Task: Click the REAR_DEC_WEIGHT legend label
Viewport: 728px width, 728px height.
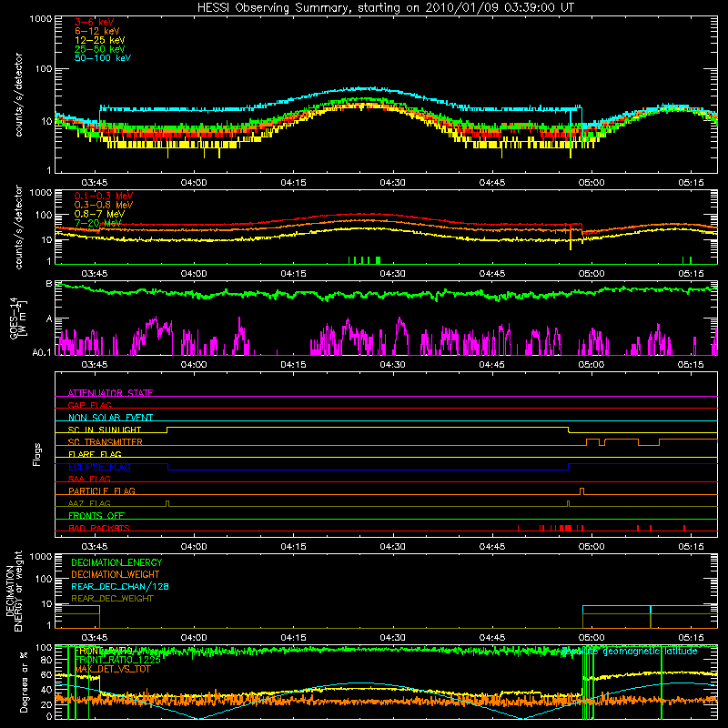Action: click(x=112, y=599)
